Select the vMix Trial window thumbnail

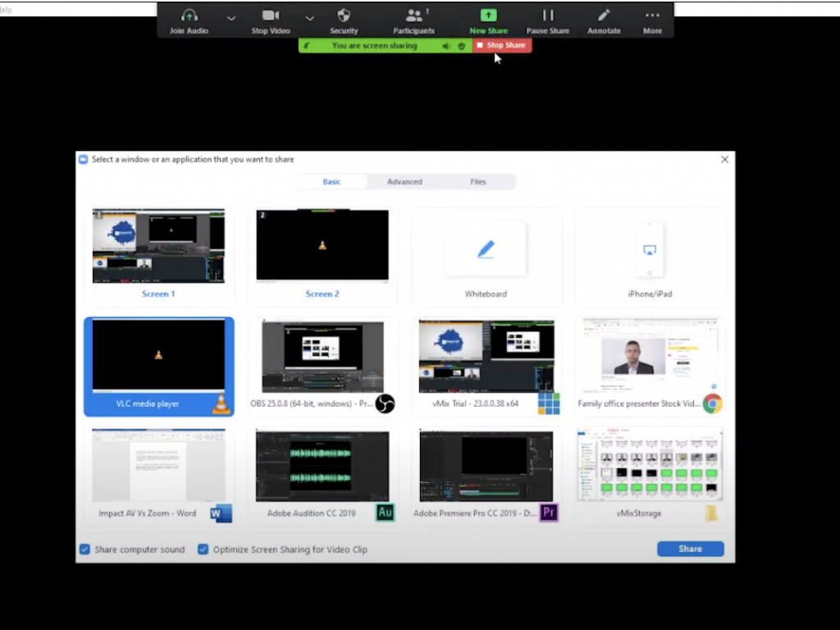(x=486, y=356)
